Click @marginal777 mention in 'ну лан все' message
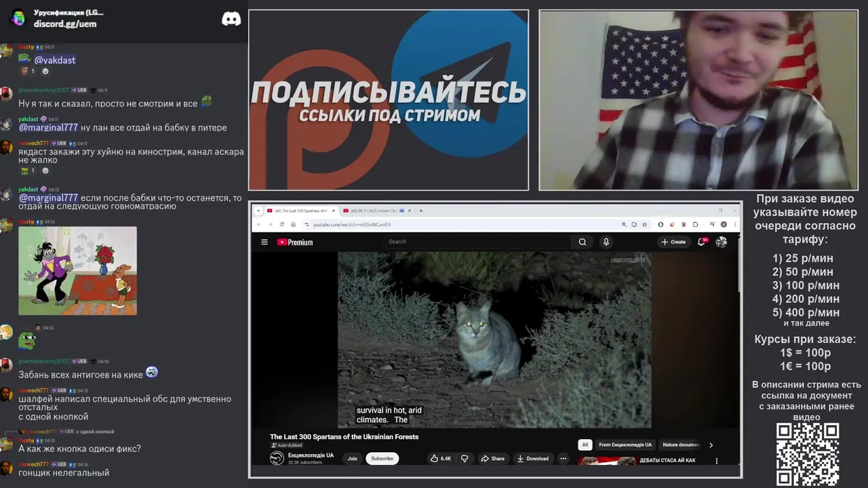This screenshot has height=488, width=868. pos(48,127)
